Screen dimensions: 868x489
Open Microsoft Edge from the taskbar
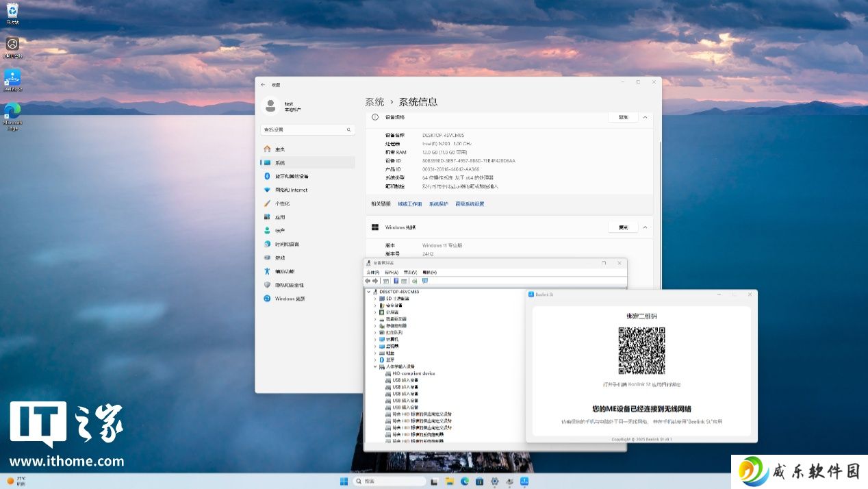(x=464, y=481)
